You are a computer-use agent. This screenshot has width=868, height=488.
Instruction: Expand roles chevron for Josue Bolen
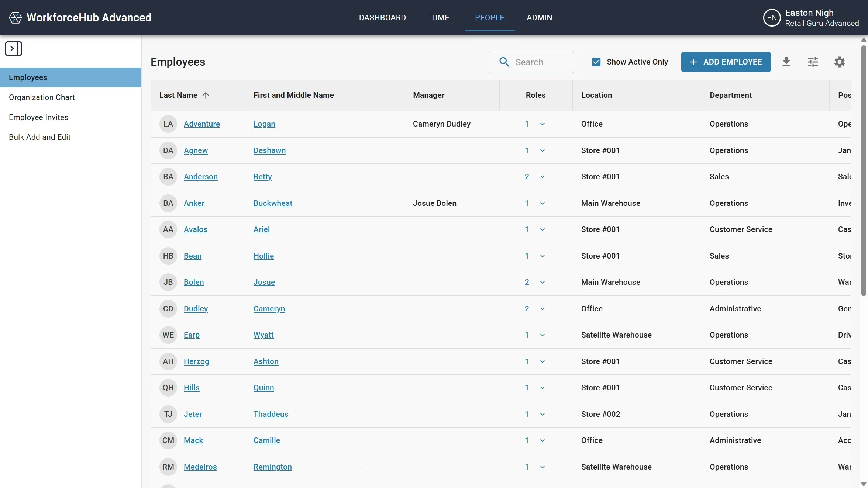coord(542,283)
